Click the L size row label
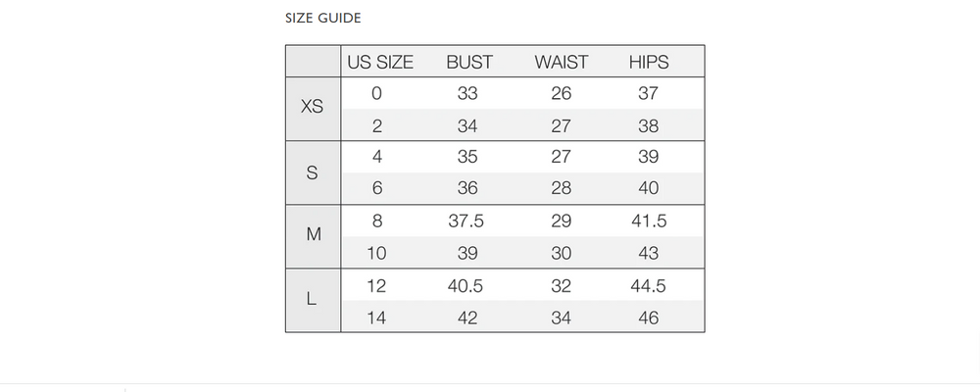Viewport: 980px width, 392px height. (x=312, y=300)
